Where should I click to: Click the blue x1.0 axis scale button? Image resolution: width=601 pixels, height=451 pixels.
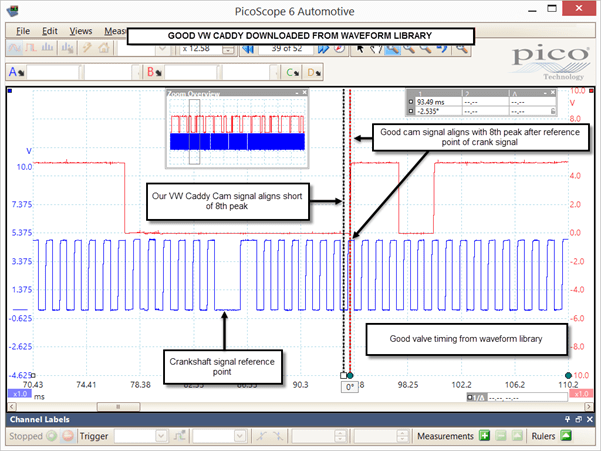point(20,394)
